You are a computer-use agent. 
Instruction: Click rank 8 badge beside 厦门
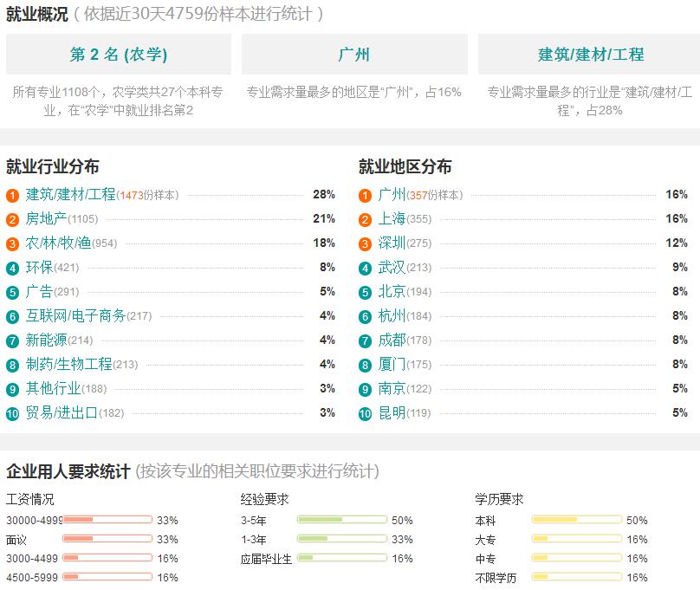[x=366, y=365]
